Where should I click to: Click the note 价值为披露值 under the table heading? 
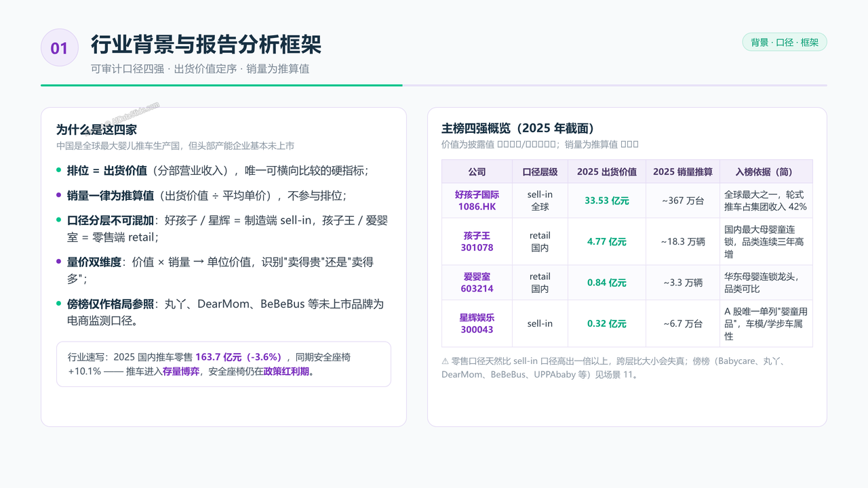(540, 144)
